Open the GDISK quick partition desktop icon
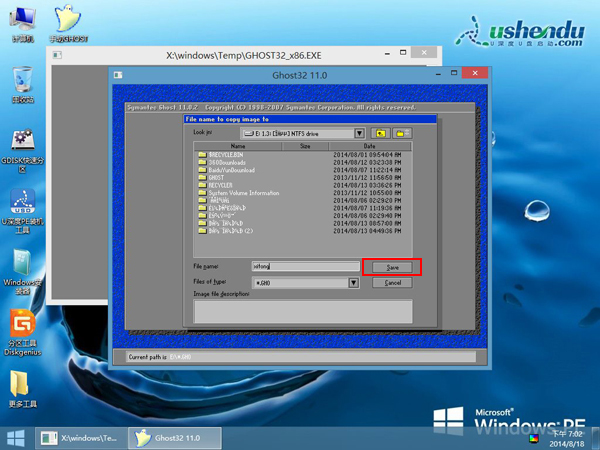600x450 pixels. pyautogui.click(x=23, y=151)
